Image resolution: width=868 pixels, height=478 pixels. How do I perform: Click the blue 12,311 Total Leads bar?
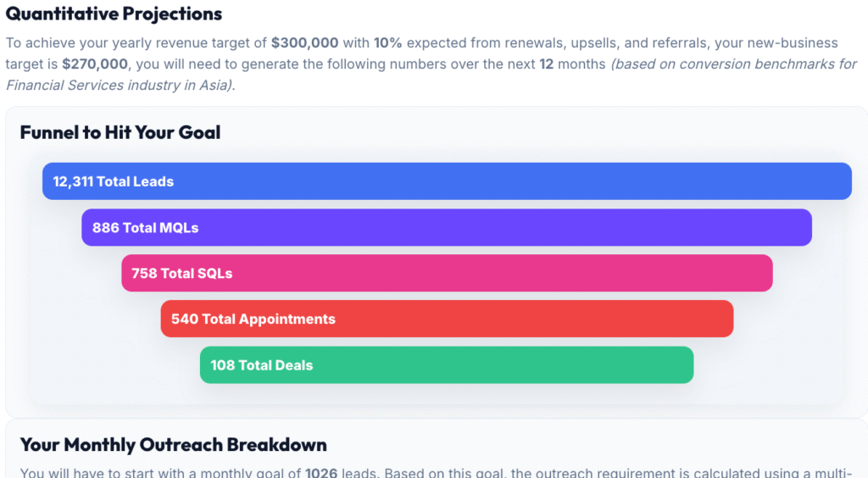[x=447, y=181]
